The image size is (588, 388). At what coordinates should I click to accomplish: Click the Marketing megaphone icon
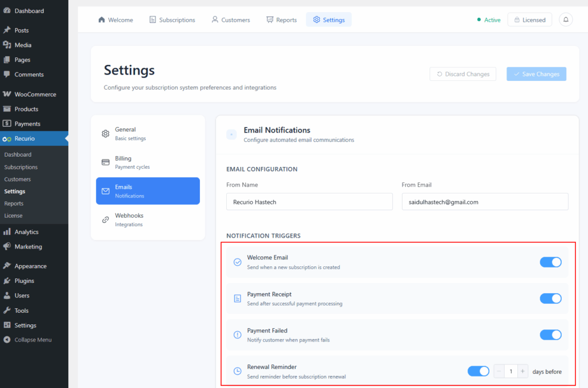coord(7,247)
